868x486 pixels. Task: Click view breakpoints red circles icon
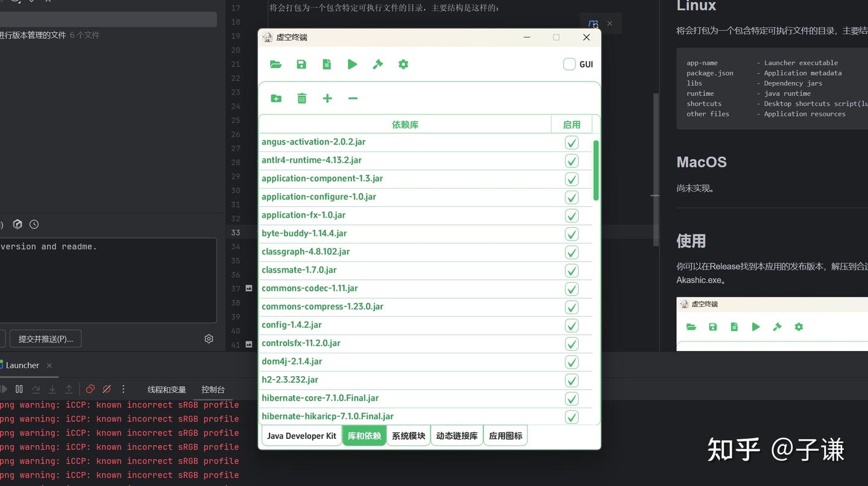point(90,390)
